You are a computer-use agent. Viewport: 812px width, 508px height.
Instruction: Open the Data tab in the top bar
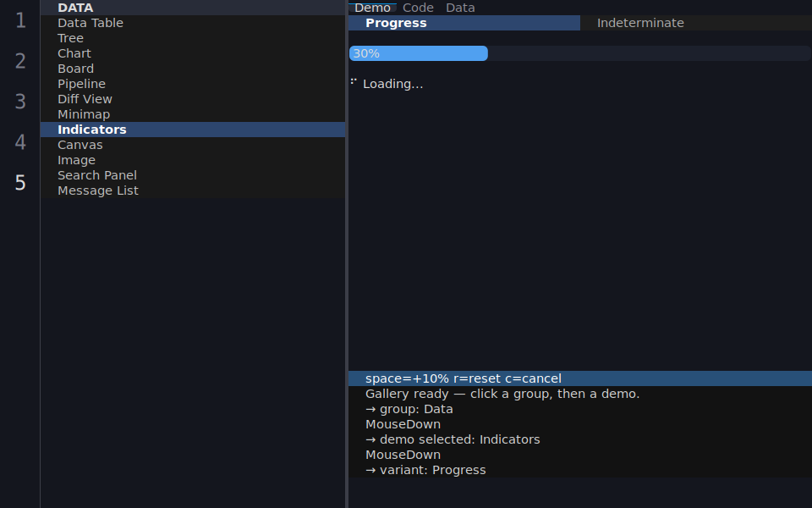tap(460, 8)
